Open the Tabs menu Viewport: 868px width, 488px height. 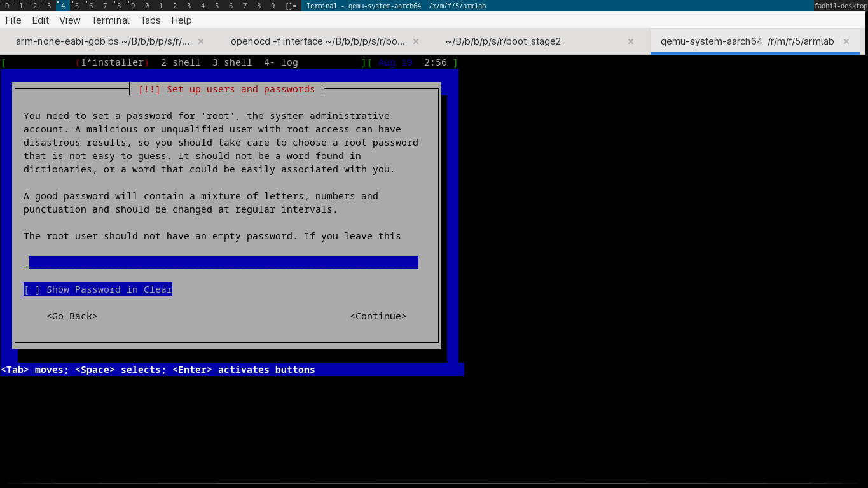point(151,20)
